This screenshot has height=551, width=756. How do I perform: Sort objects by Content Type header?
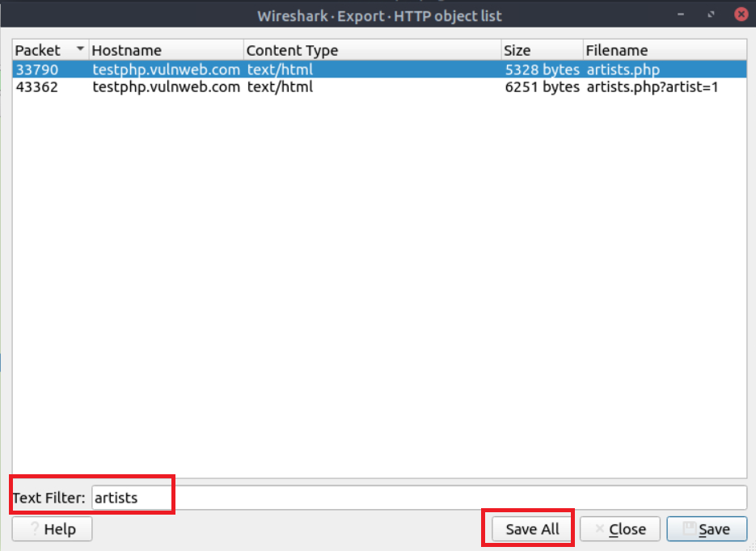[x=372, y=50]
